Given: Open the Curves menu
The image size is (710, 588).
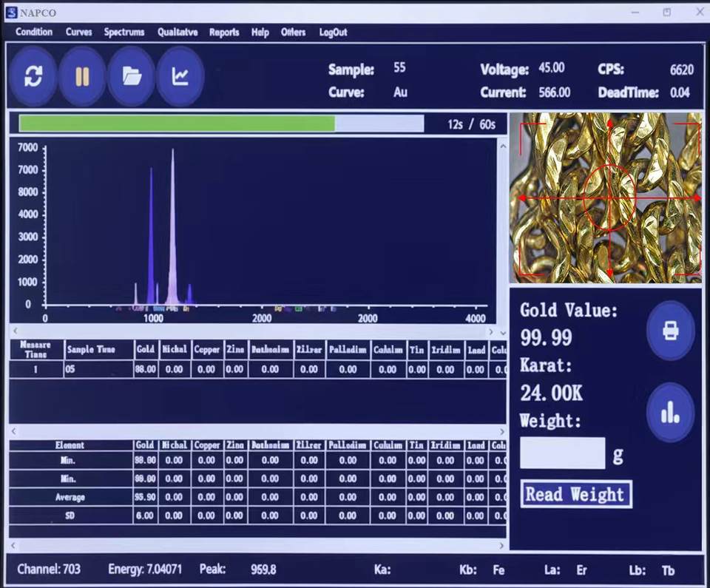Looking at the screenshot, I should pyautogui.click(x=78, y=33).
